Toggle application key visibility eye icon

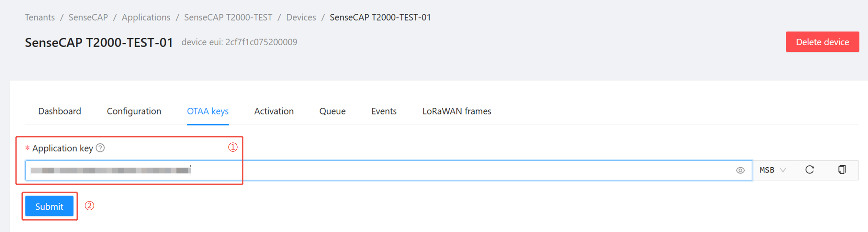point(740,171)
